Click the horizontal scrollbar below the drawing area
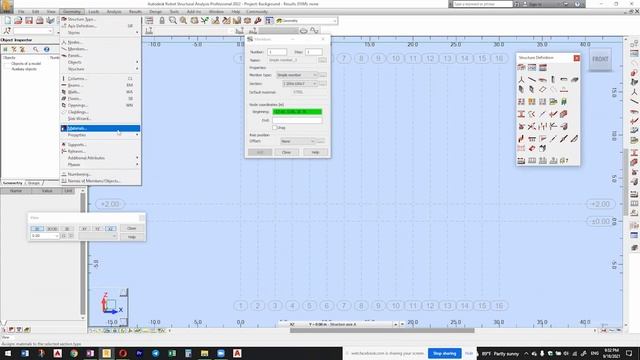The height and width of the screenshot is (360, 640). [x=382, y=330]
